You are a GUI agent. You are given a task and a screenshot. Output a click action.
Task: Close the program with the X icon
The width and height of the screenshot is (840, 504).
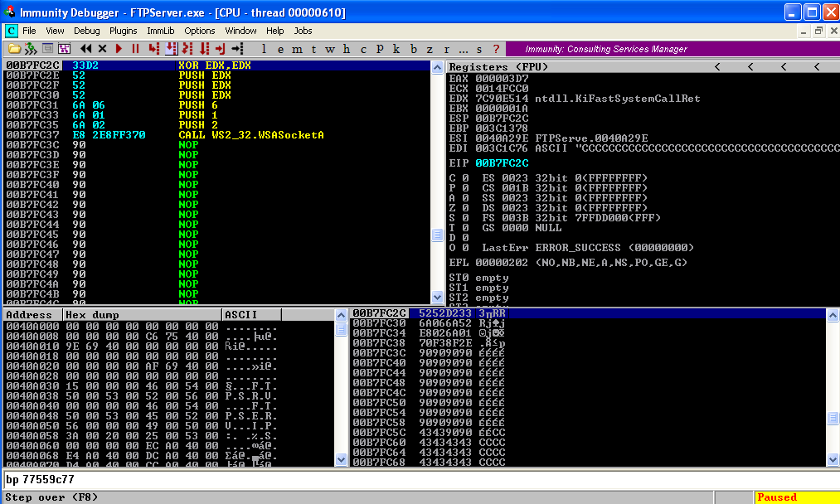pyautogui.click(x=102, y=49)
